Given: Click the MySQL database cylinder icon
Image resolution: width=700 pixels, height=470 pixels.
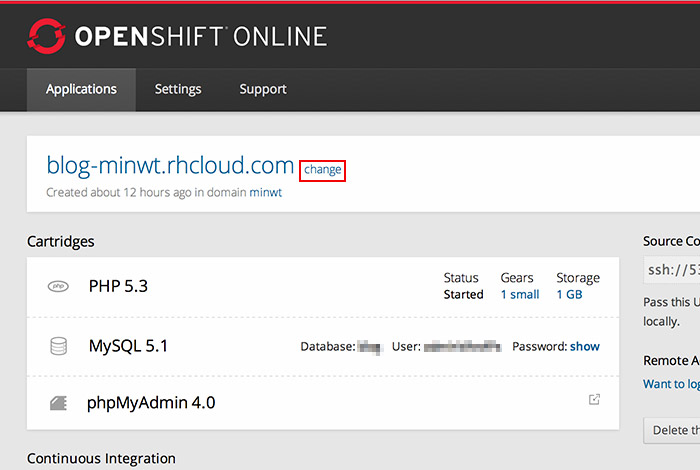Looking at the screenshot, I should 58,346.
